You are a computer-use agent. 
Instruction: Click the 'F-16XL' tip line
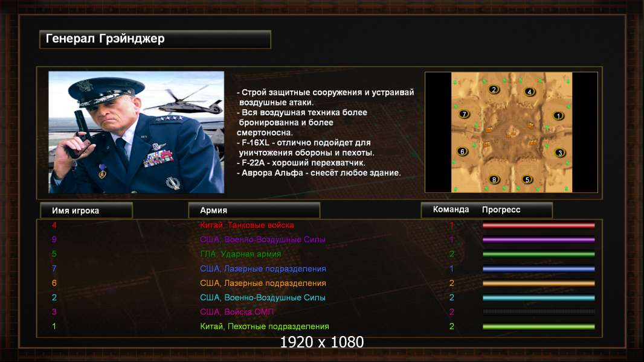pyautogui.click(x=306, y=148)
